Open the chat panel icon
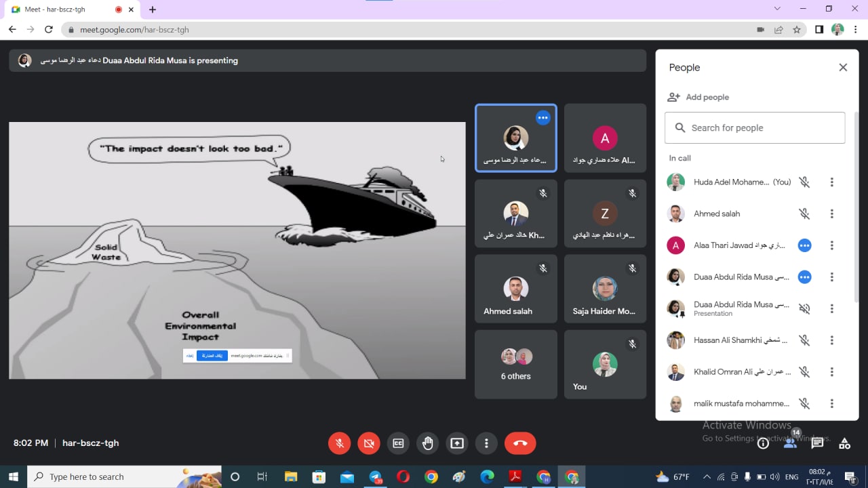Viewport: 868px width, 488px height. click(x=817, y=443)
